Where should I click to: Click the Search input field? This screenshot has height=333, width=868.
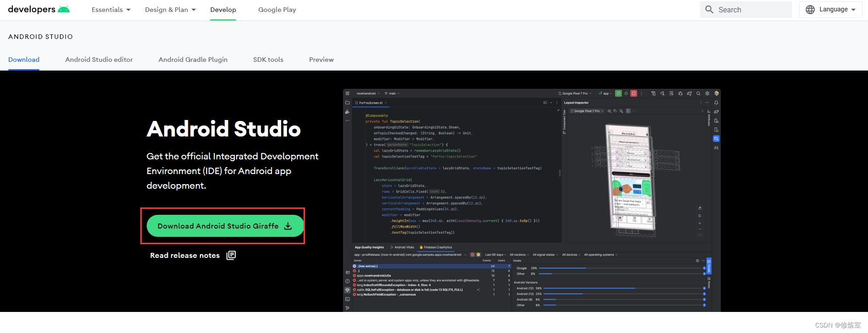[746, 10]
